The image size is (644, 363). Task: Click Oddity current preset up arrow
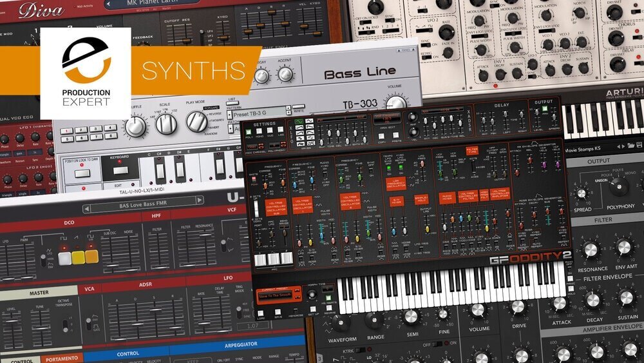(298, 291)
